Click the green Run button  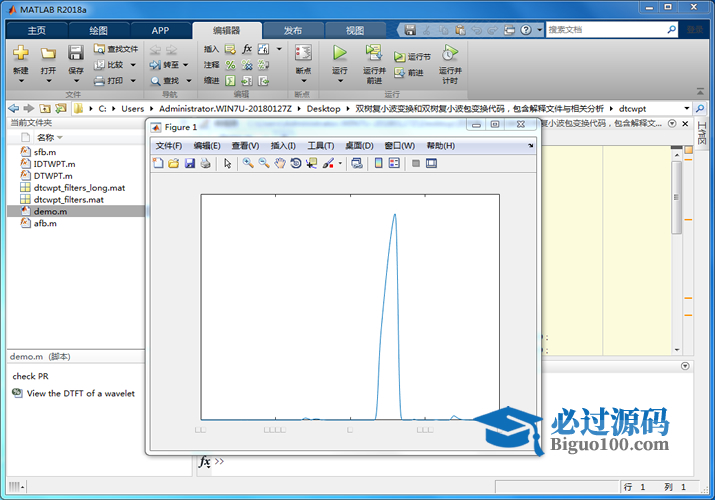click(339, 53)
